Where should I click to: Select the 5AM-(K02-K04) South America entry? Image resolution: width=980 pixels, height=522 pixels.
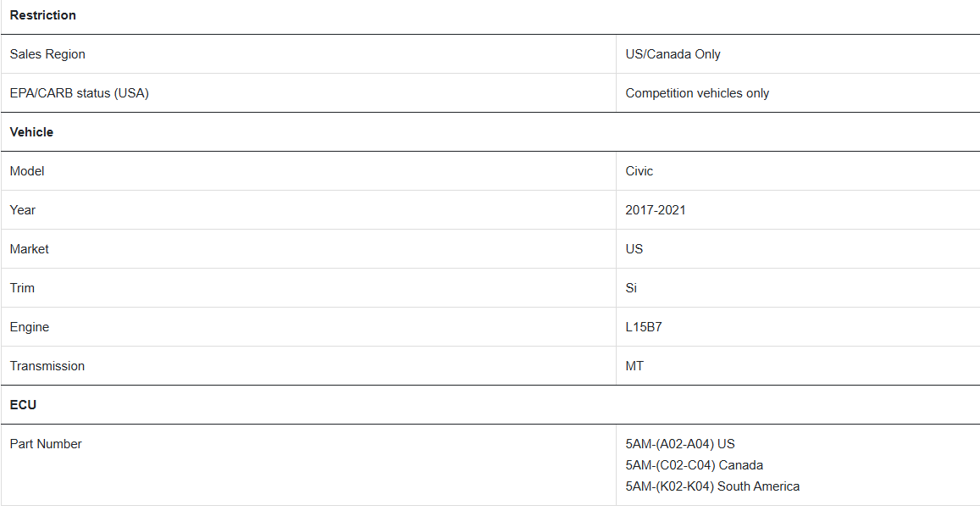(712, 486)
